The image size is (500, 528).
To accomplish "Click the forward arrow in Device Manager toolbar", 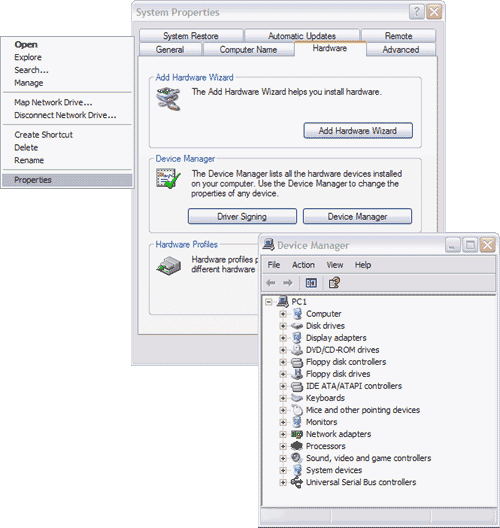I will click(x=288, y=283).
